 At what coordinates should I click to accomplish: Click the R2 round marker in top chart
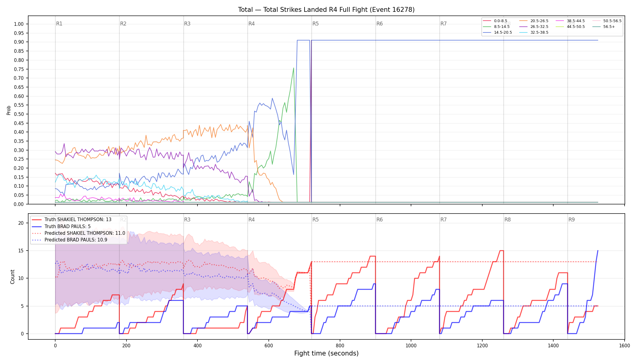[x=123, y=24]
